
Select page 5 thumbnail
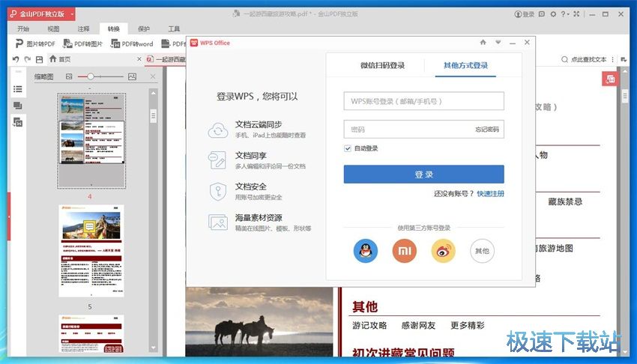coord(91,251)
